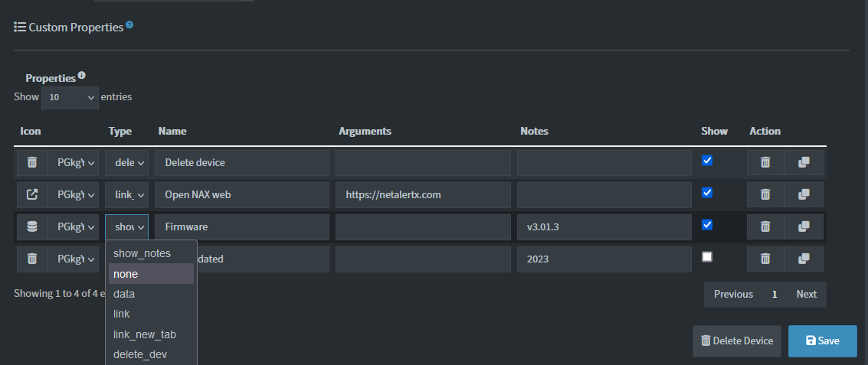868x365 pixels.
Task: Click the trash action icon in Firmware row
Action: pos(765,226)
